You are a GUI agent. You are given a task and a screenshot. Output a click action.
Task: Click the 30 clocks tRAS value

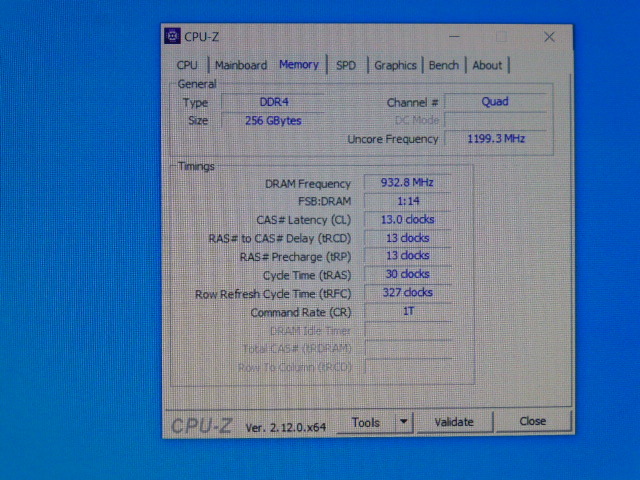[407, 274]
